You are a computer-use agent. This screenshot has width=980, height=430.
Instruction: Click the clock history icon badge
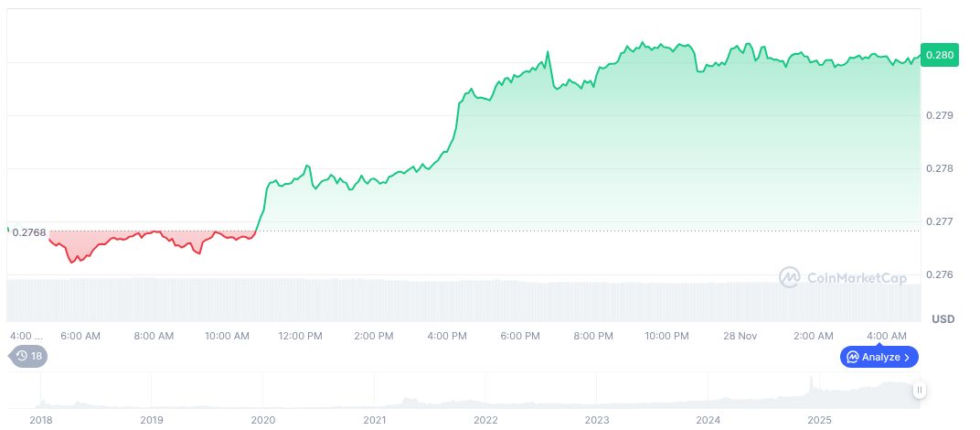pyautogui.click(x=20, y=357)
